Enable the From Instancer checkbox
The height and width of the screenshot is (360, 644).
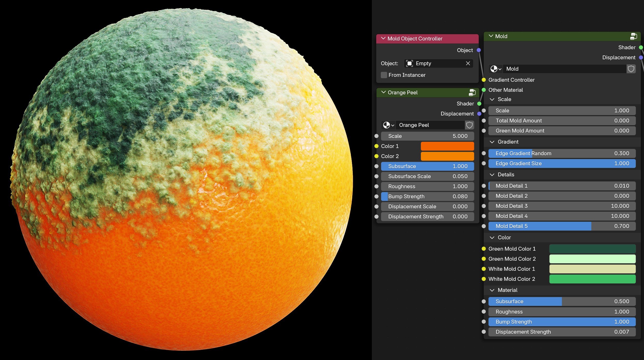coord(384,75)
